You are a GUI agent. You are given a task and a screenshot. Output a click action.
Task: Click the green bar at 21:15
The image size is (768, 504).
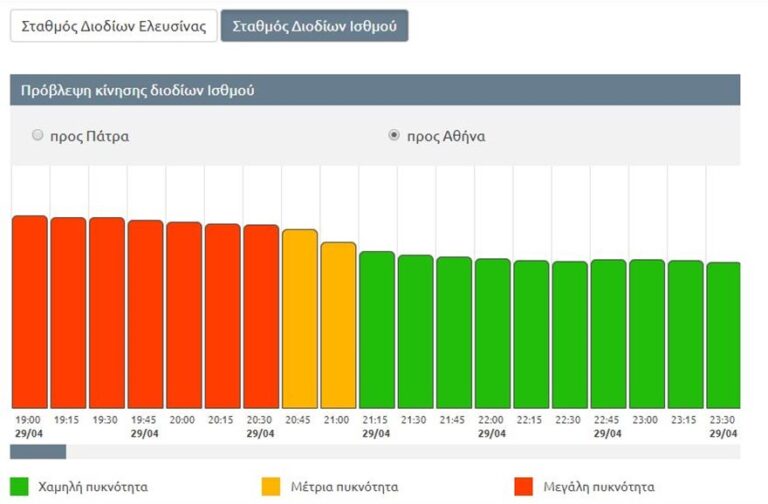pos(377,329)
